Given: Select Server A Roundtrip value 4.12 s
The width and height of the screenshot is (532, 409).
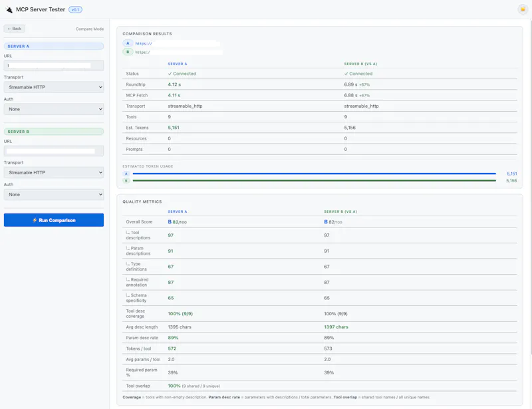Looking at the screenshot, I should coord(174,84).
